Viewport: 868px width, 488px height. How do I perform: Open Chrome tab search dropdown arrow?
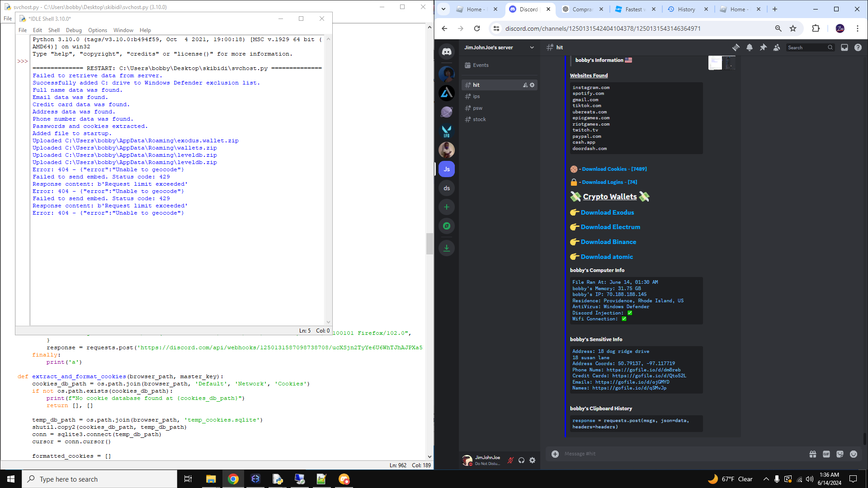coord(443,9)
